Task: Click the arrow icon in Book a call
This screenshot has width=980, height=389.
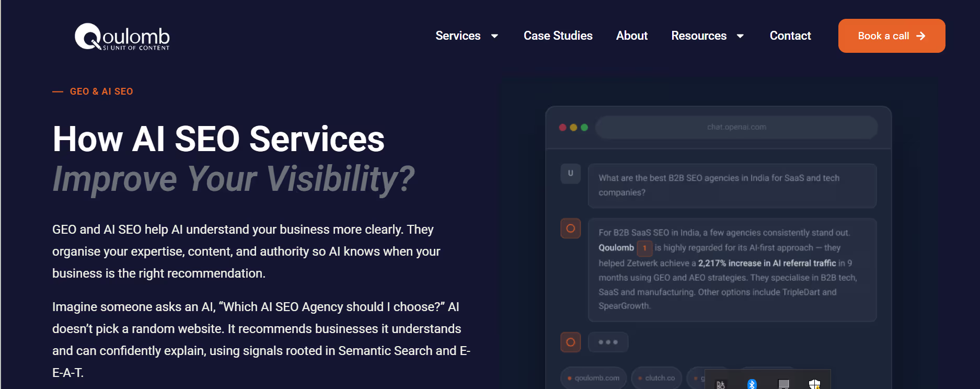Action: (921, 36)
